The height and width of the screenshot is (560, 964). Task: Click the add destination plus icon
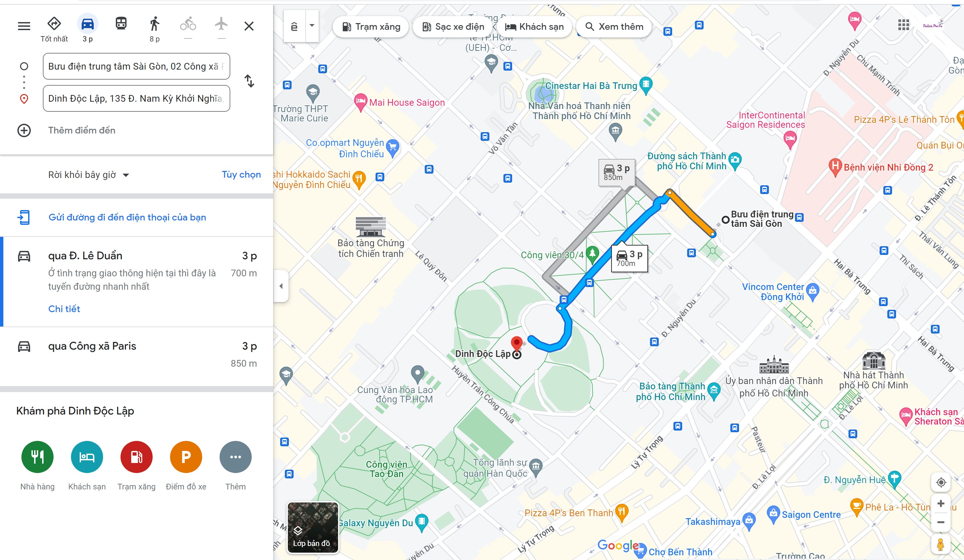[24, 130]
